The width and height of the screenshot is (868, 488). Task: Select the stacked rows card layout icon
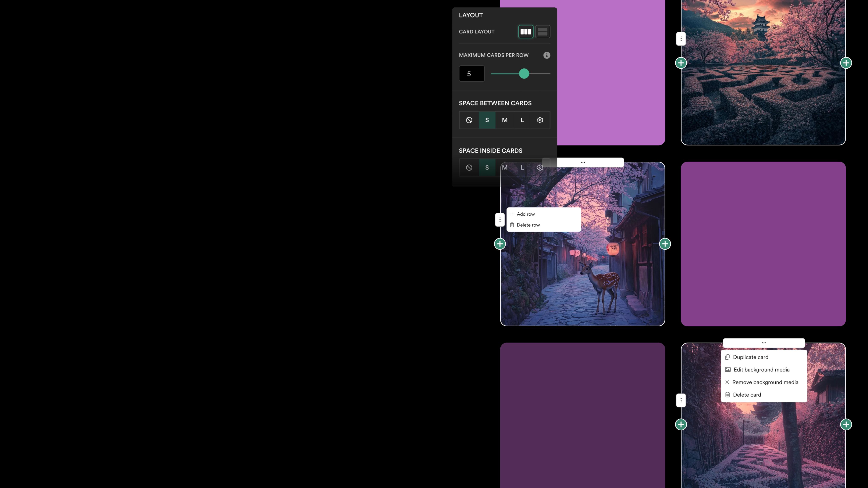pyautogui.click(x=542, y=32)
